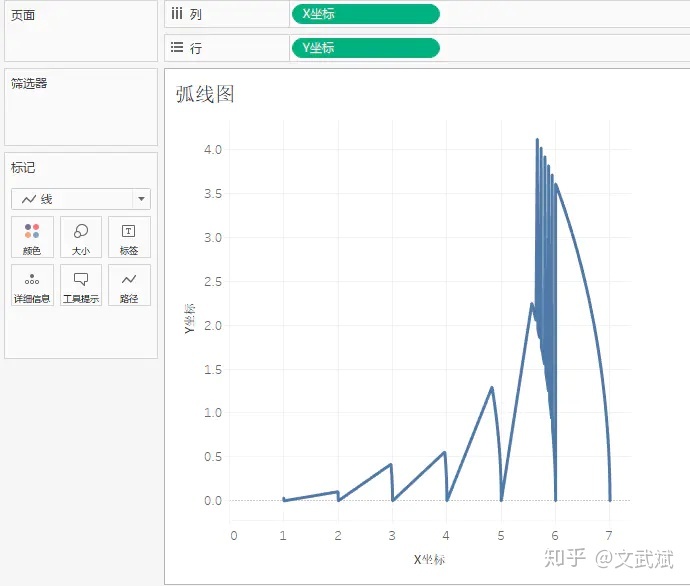Viewport: 690px width, 586px height.
Task: Click the Y坐标 vertical axis title
Action: [x=189, y=318]
